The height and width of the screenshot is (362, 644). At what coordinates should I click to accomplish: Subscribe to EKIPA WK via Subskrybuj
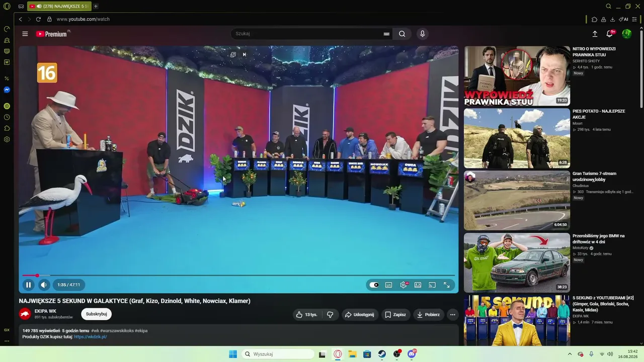[x=96, y=314]
